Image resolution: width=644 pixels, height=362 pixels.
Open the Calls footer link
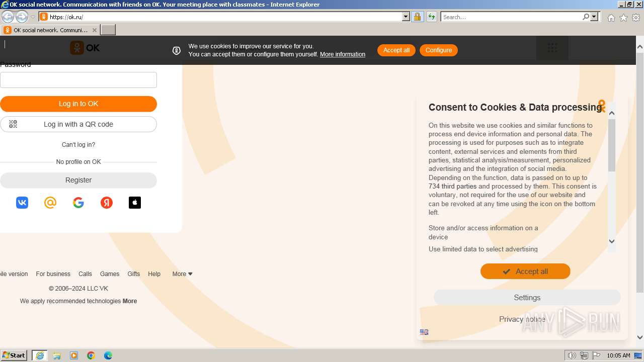[x=85, y=274]
